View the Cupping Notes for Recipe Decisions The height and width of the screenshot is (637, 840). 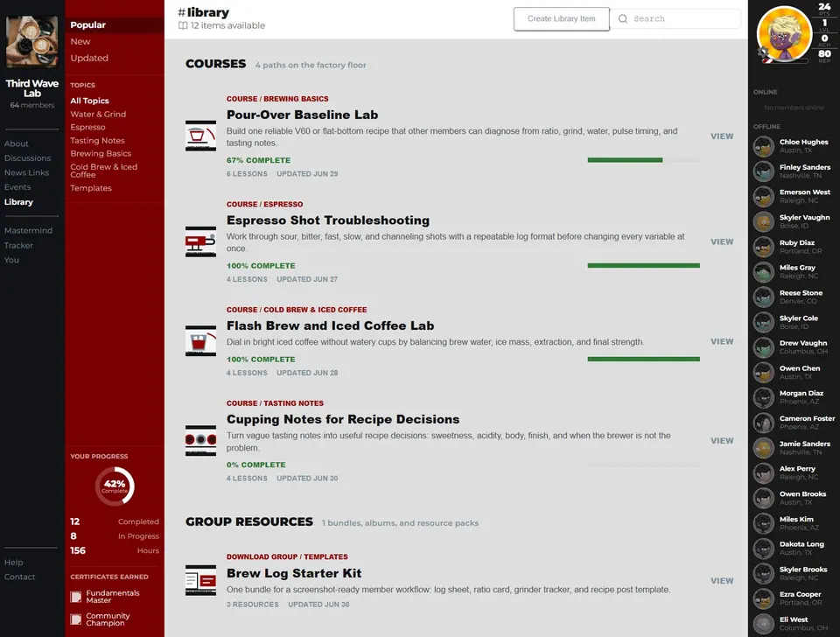(722, 440)
